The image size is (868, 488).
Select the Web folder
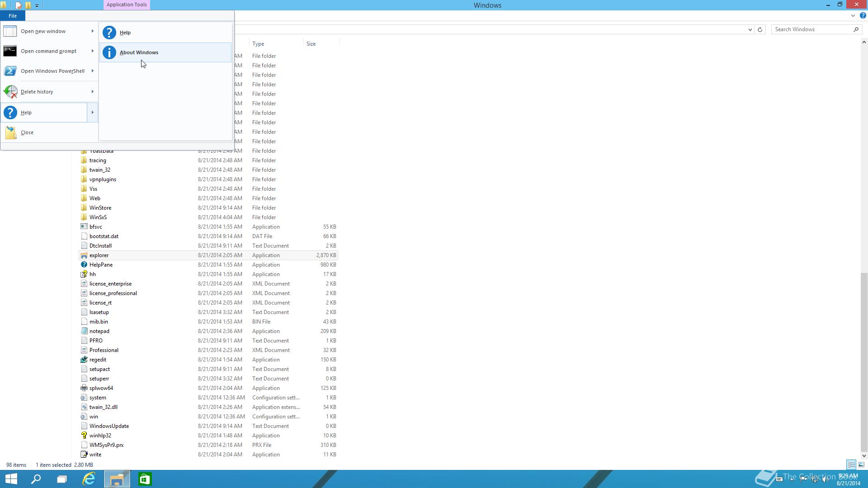pos(95,198)
